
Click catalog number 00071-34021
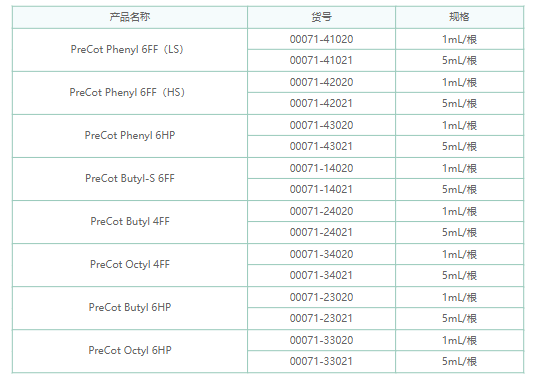pyautogui.click(x=321, y=275)
